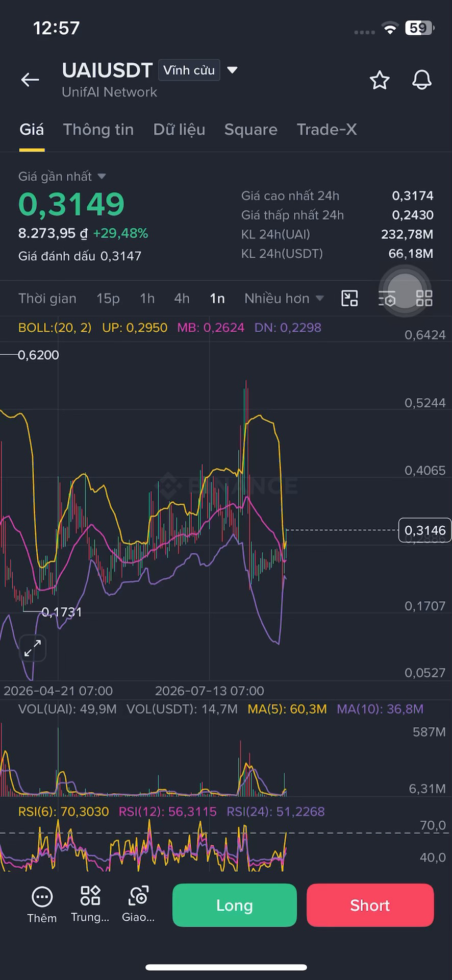Switch to the Thông tin tab
Image resolution: width=452 pixels, height=980 pixels.
tap(98, 130)
